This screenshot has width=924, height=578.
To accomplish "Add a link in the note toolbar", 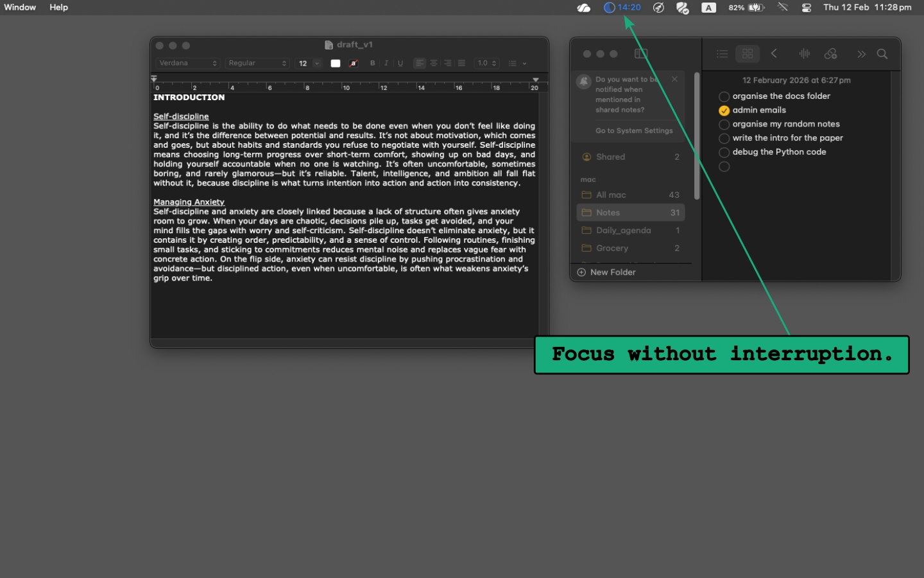I will coord(831,53).
